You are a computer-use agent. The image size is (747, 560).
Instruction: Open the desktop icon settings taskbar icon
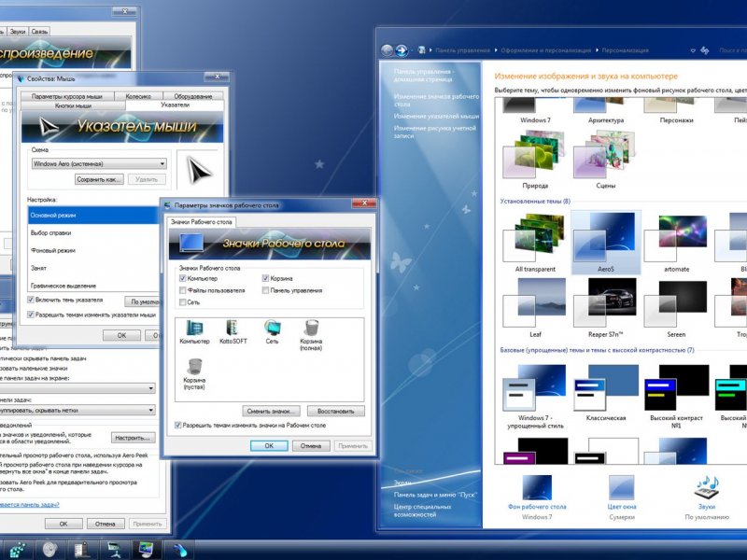114,550
